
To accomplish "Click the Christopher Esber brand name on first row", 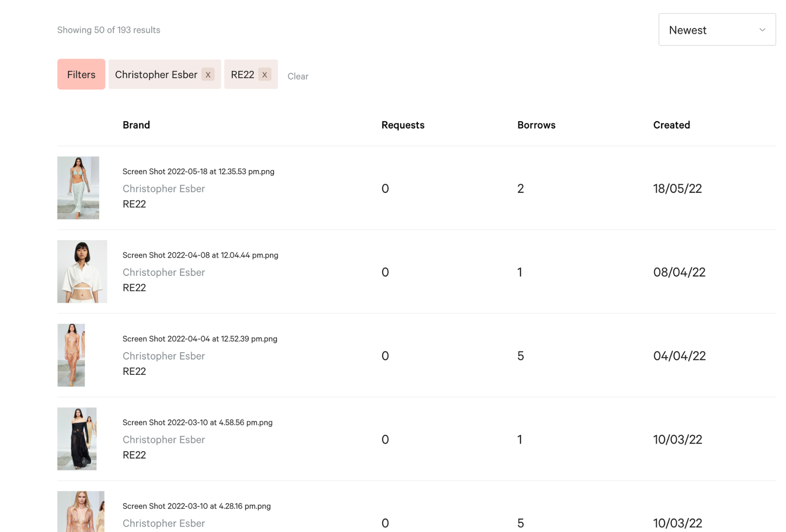I will [x=164, y=189].
